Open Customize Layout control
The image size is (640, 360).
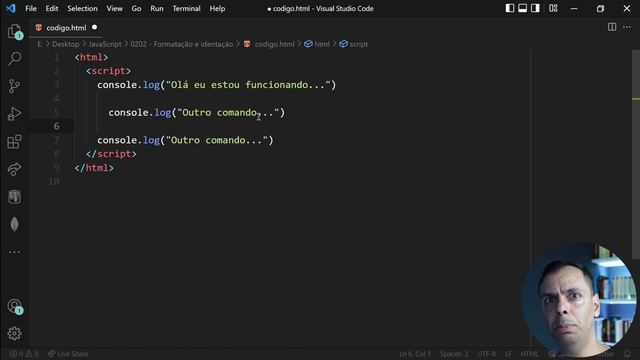coord(553,8)
